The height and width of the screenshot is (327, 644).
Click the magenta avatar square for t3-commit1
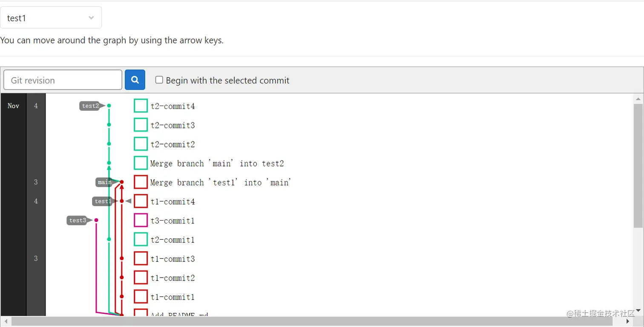[141, 220]
